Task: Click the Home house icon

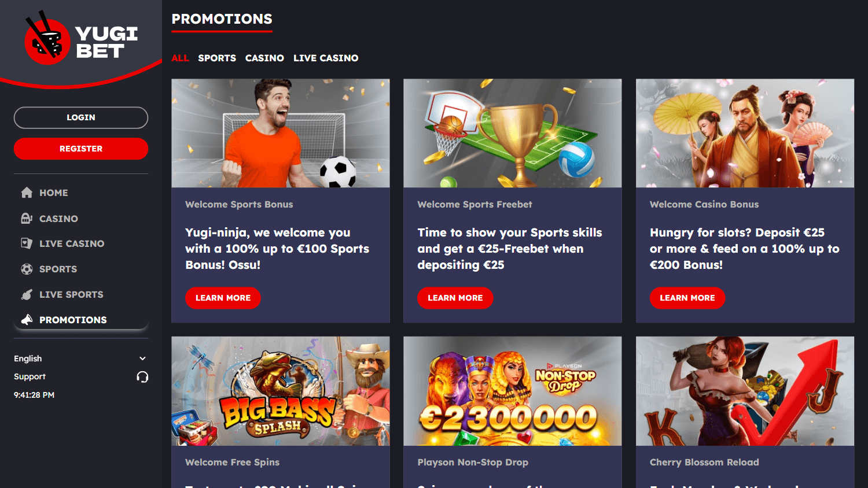Action: point(27,193)
